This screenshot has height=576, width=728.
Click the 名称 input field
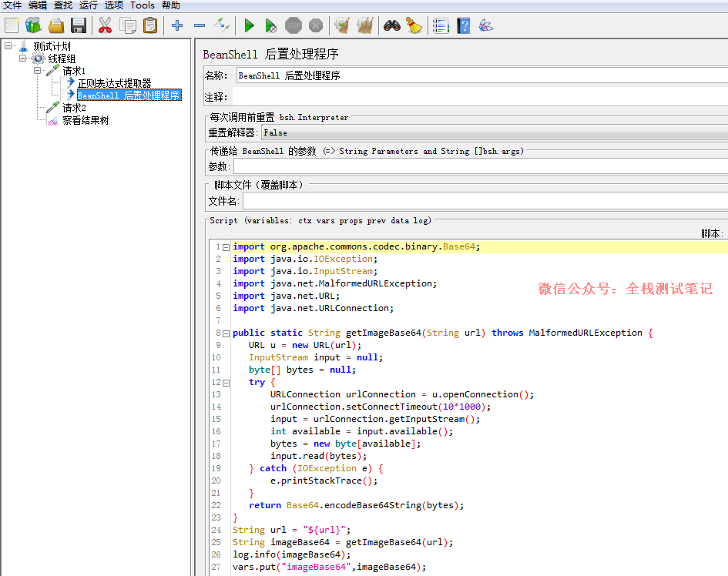coord(482,75)
